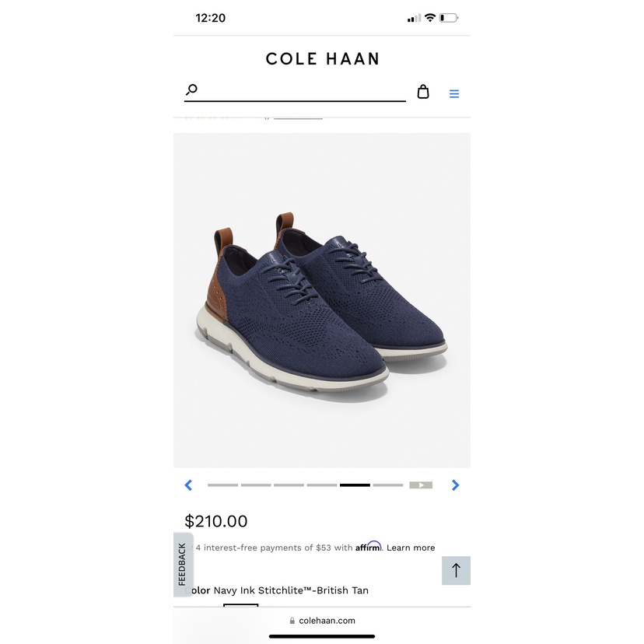Tap the Cole Haan logo
644x644 pixels.
(322, 59)
